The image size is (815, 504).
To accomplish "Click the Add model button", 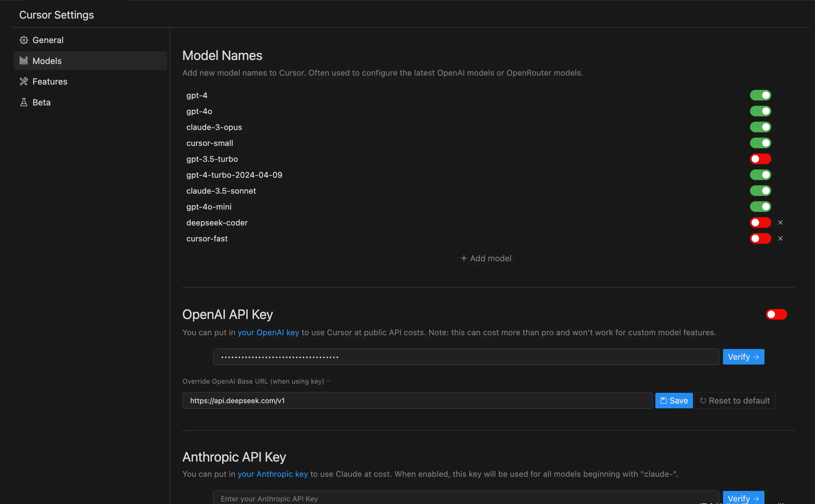I will click(x=486, y=258).
